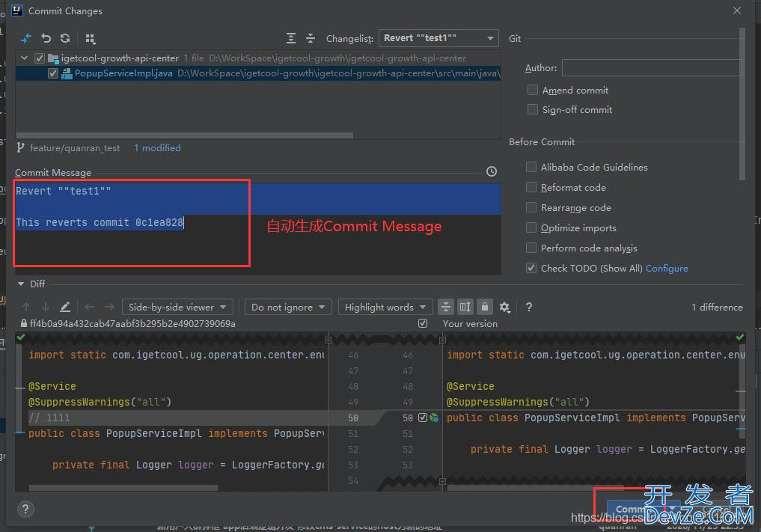The width and height of the screenshot is (761, 532).
Task: Toggle PopupServiceImpl.java checkbox
Action: coord(53,73)
